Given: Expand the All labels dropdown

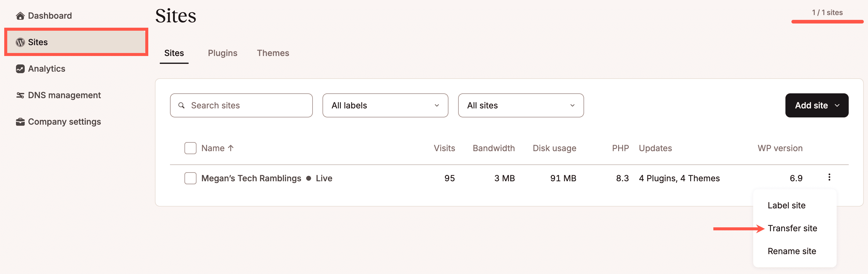Looking at the screenshot, I should point(385,105).
